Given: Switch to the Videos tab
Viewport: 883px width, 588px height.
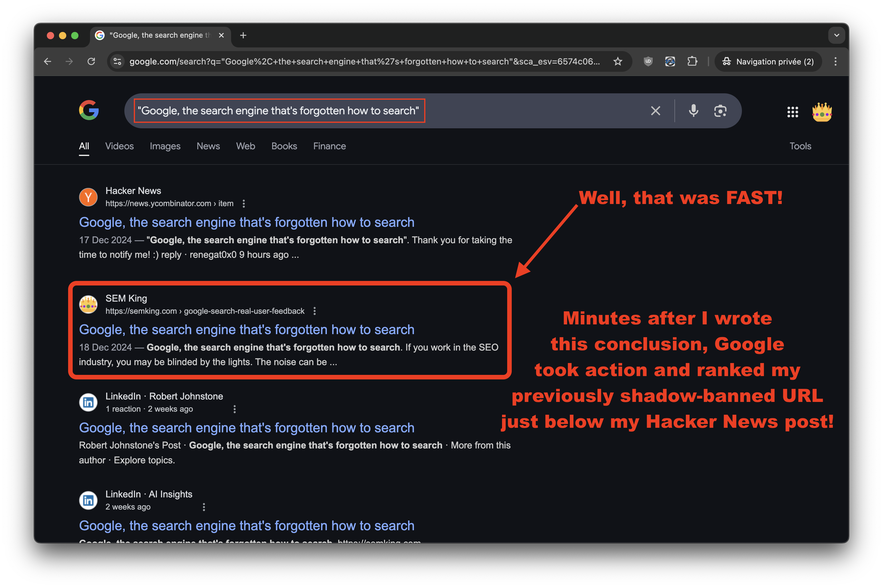Looking at the screenshot, I should coord(119,146).
